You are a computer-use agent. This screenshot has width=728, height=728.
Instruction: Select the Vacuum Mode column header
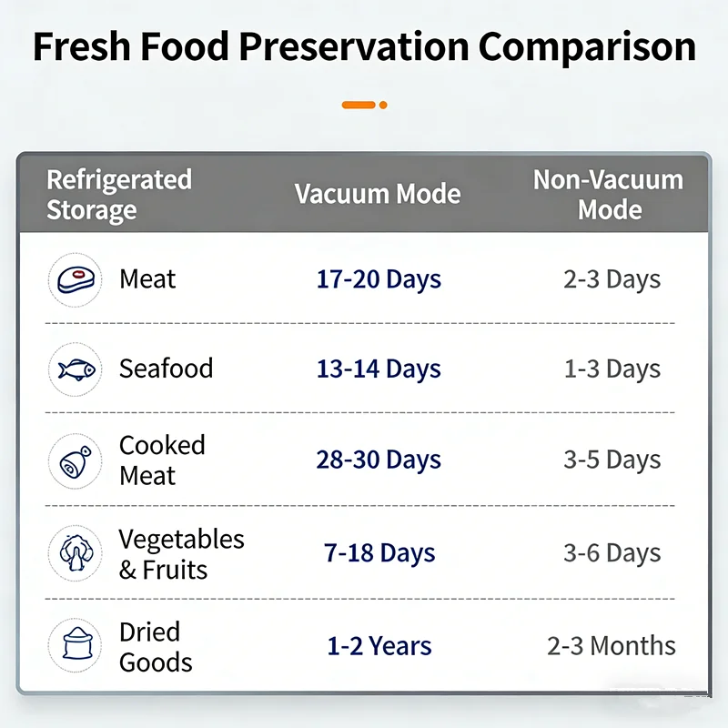378,194
